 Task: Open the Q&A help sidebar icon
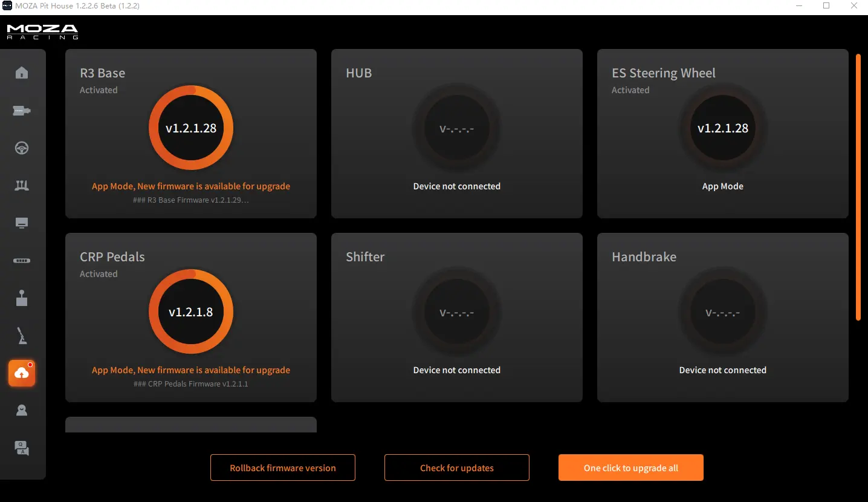tap(22, 448)
